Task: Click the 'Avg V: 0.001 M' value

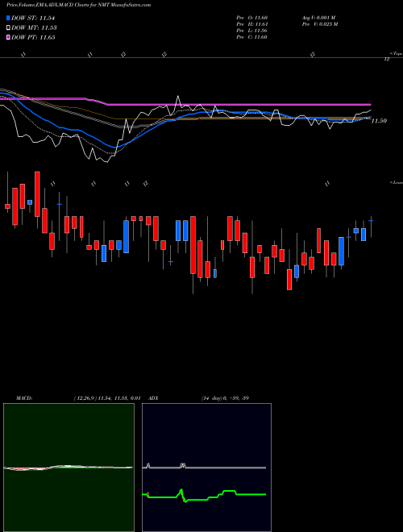Action: [x=318, y=18]
